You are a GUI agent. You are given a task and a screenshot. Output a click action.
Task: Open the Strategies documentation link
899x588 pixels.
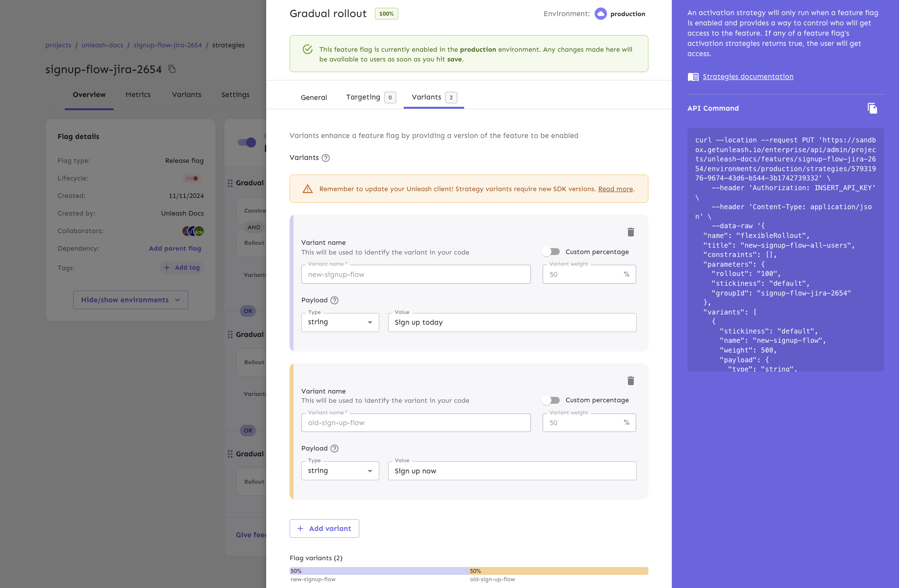click(x=748, y=77)
